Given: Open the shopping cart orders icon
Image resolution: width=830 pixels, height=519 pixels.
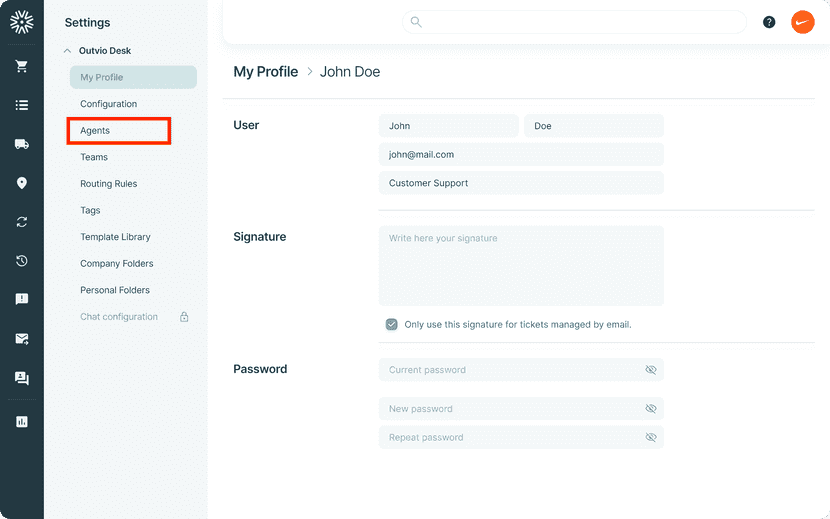Looking at the screenshot, I should click(x=22, y=66).
